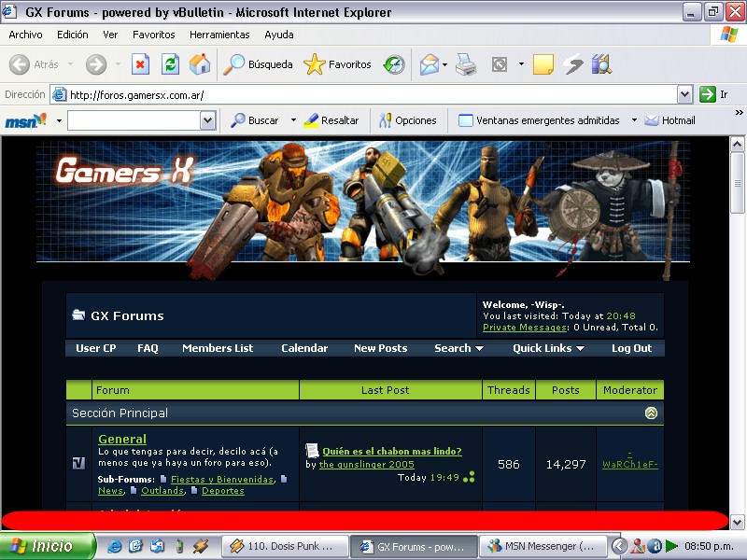The width and height of the screenshot is (747, 560).
Task: Click the vertical scrollbar down arrow
Action: [737, 522]
